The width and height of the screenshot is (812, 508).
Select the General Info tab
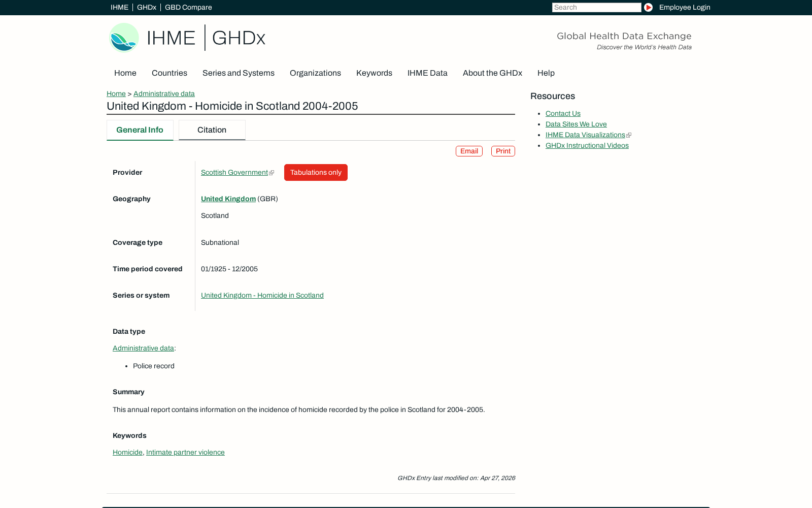tap(140, 130)
